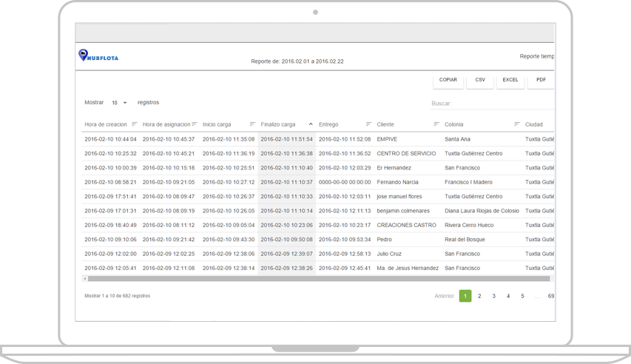The height and width of the screenshot is (364, 631).
Task: Click the Hubflota logo
Action: coord(98,56)
